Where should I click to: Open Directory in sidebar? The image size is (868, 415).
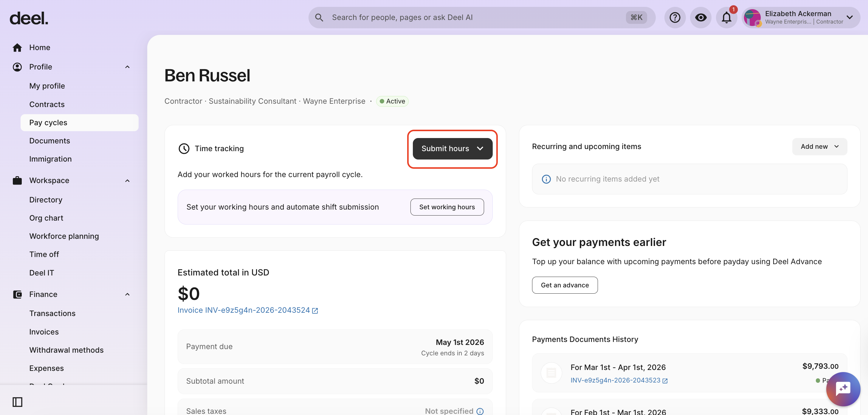click(x=46, y=200)
